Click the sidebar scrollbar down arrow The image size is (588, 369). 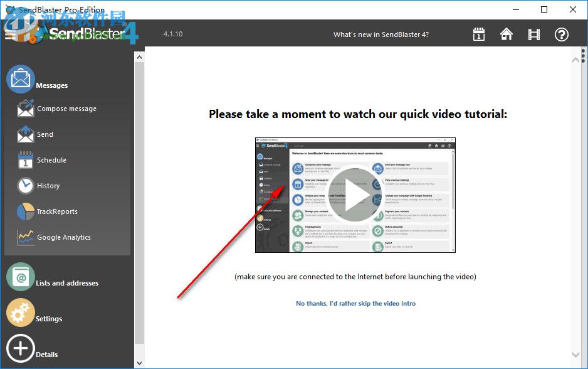pyautogui.click(x=140, y=363)
